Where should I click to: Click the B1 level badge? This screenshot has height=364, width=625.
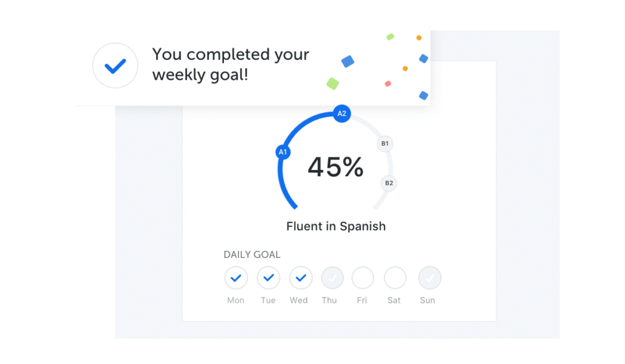(x=385, y=144)
